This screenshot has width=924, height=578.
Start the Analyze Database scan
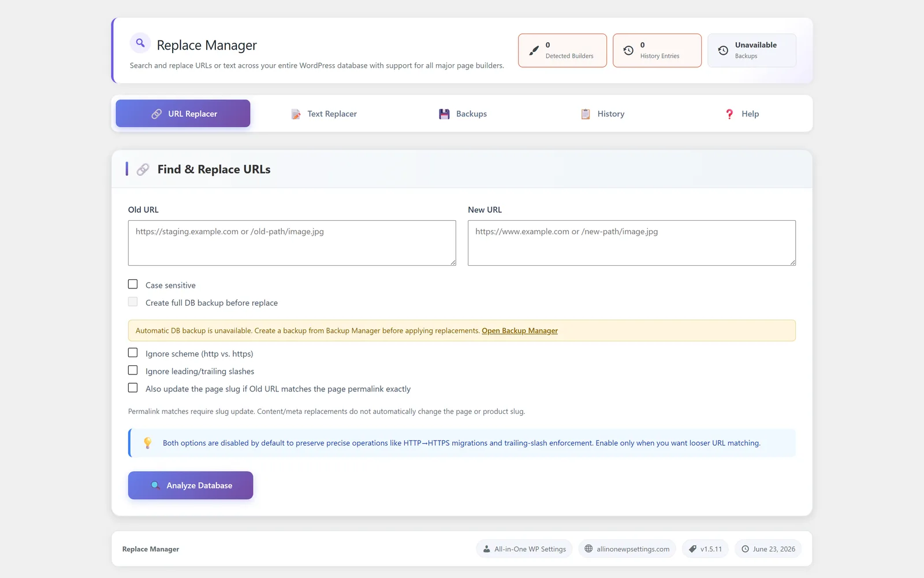coord(191,486)
